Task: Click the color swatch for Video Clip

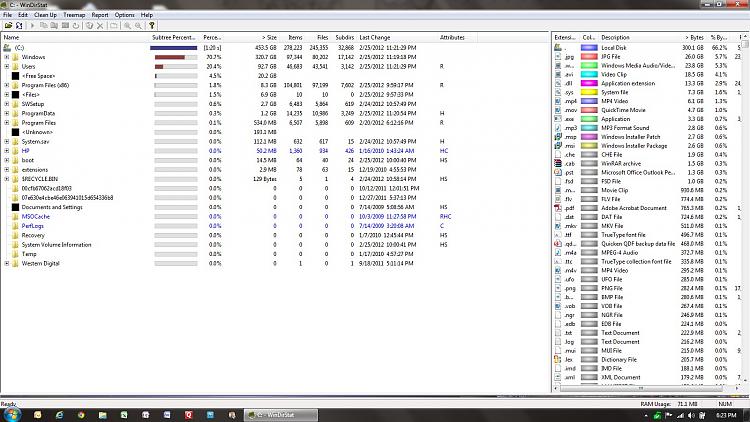Action: tap(589, 74)
